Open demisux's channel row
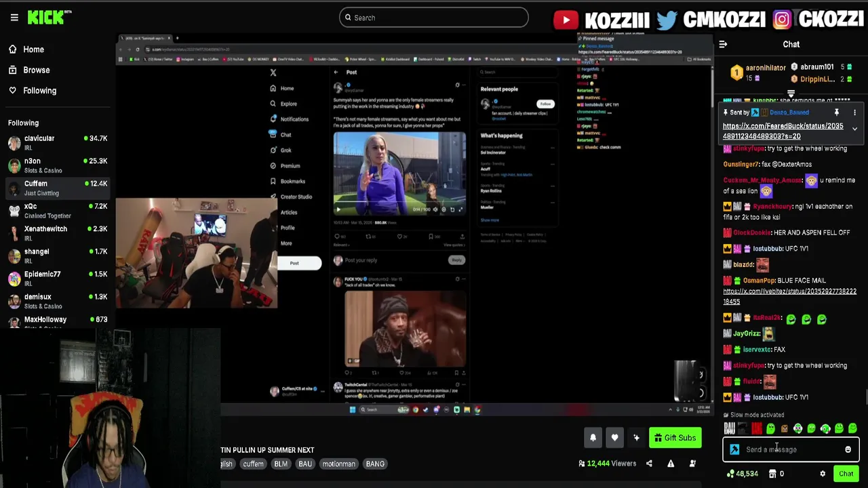868x488 pixels. click(x=58, y=301)
